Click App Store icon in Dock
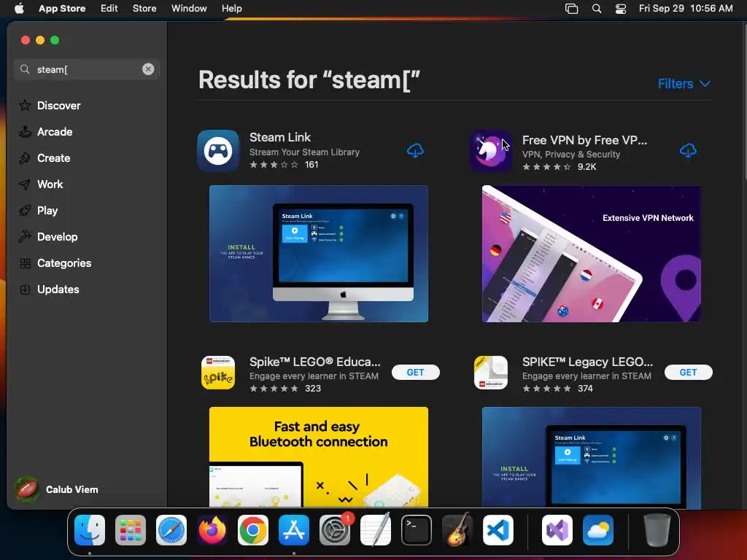 pyautogui.click(x=294, y=530)
